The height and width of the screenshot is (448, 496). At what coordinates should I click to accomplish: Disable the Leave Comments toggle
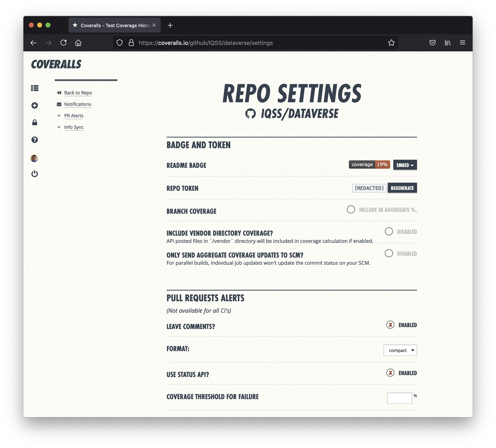point(390,325)
